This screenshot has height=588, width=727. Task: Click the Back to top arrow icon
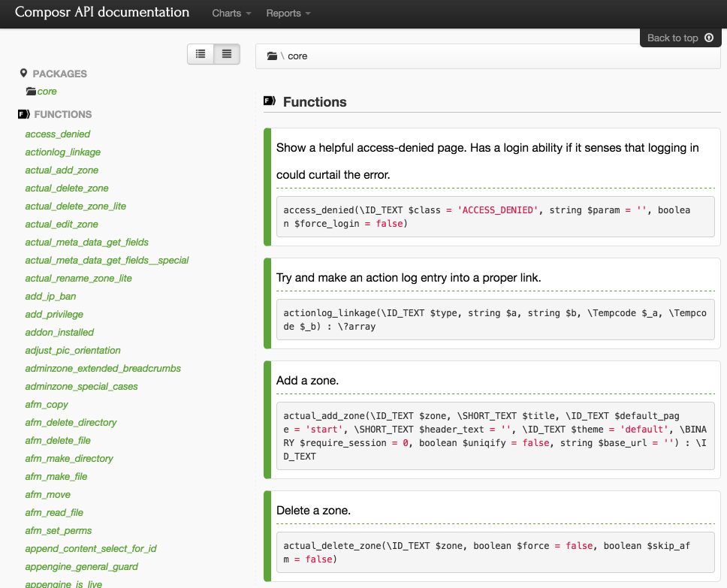[709, 38]
